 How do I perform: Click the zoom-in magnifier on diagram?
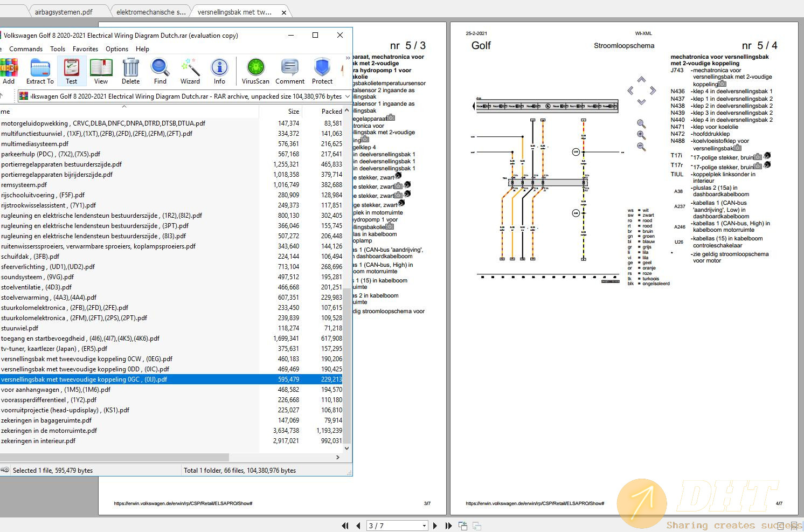tap(641, 135)
